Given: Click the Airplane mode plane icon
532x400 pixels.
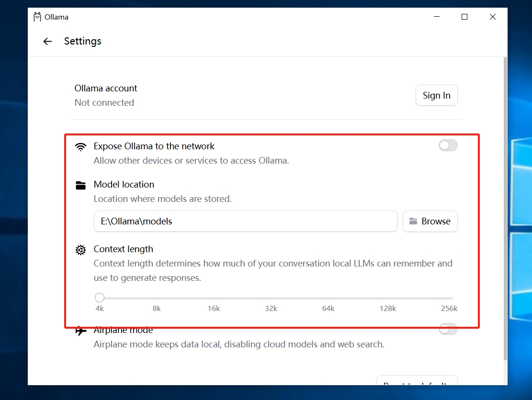Looking at the screenshot, I should pos(80,331).
